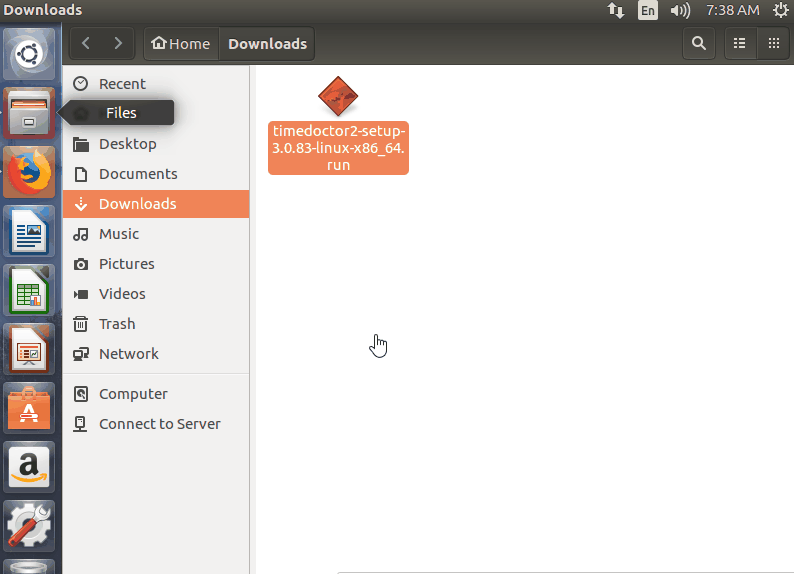The image size is (794, 574).
Task: Browse Network in the sidebar
Action: [x=156, y=354]
